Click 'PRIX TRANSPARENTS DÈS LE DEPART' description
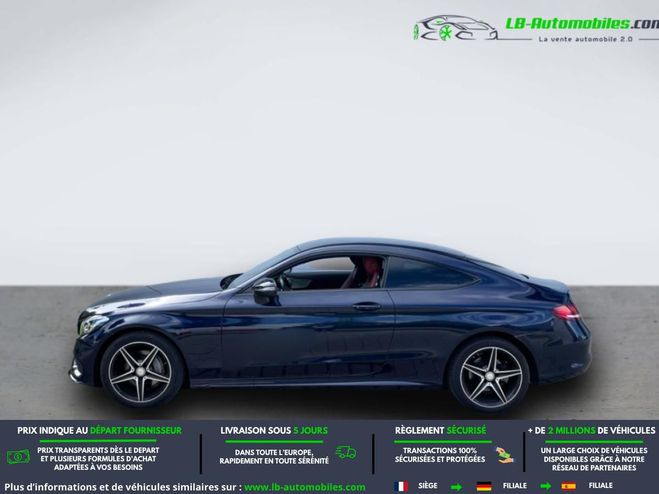 98,459
